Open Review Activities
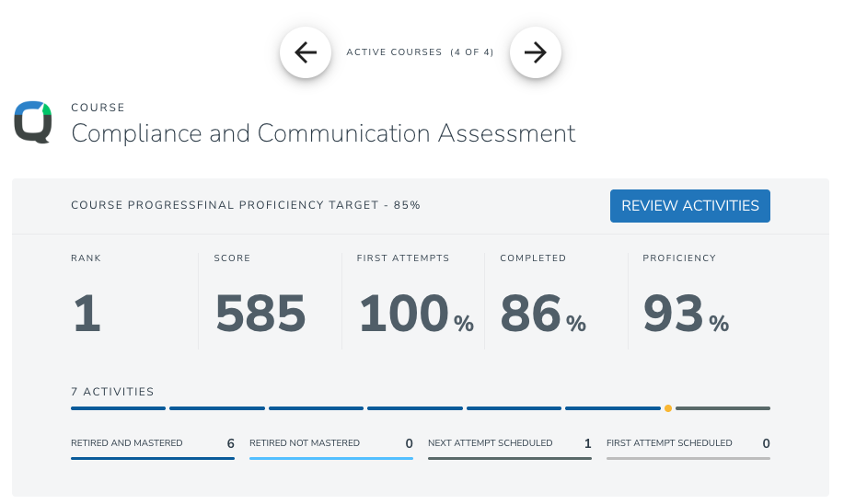This screenshot has width=844, height=504. coord(690,205)
